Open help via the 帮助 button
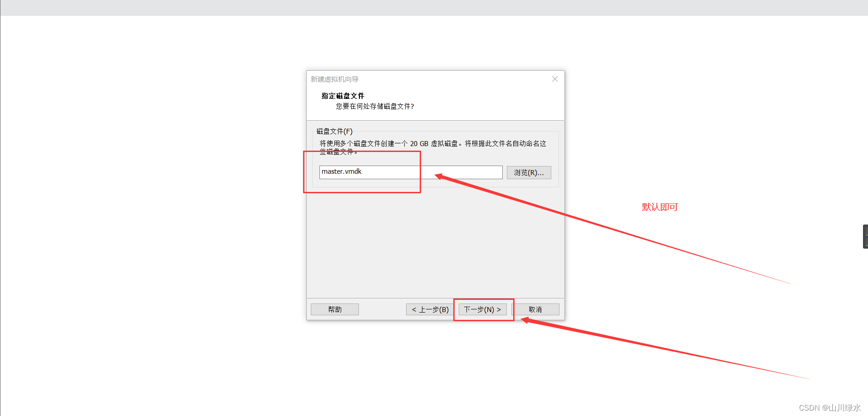The height and width of the screenshot is (416, 868). (x=334, y=309)
